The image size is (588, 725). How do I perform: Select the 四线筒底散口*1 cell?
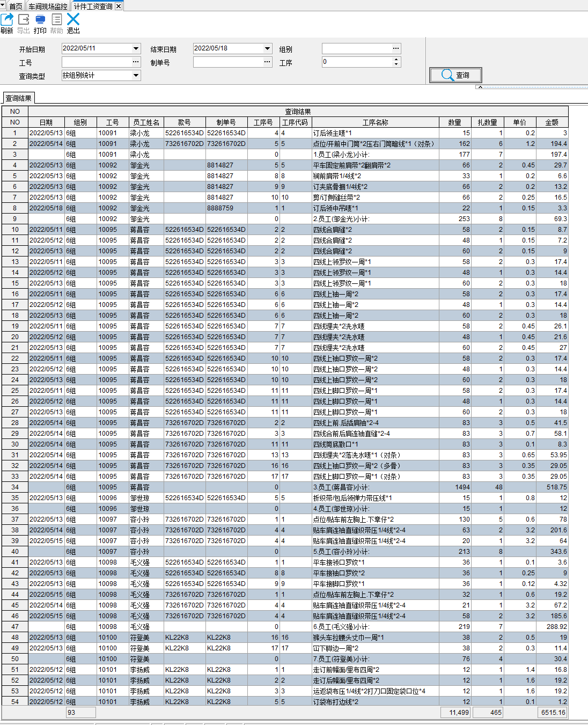(376, 444)
